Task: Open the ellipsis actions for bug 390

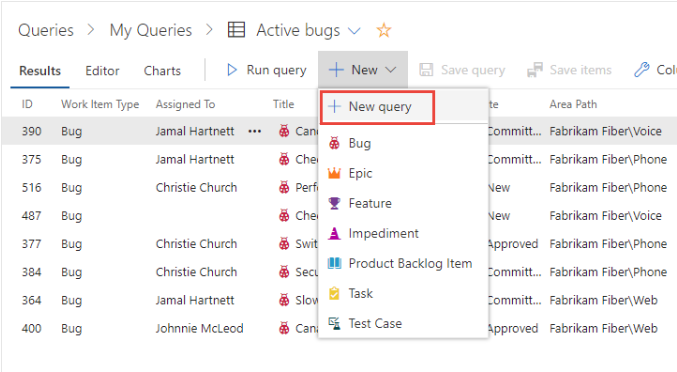Action: (x=255, y=131)
